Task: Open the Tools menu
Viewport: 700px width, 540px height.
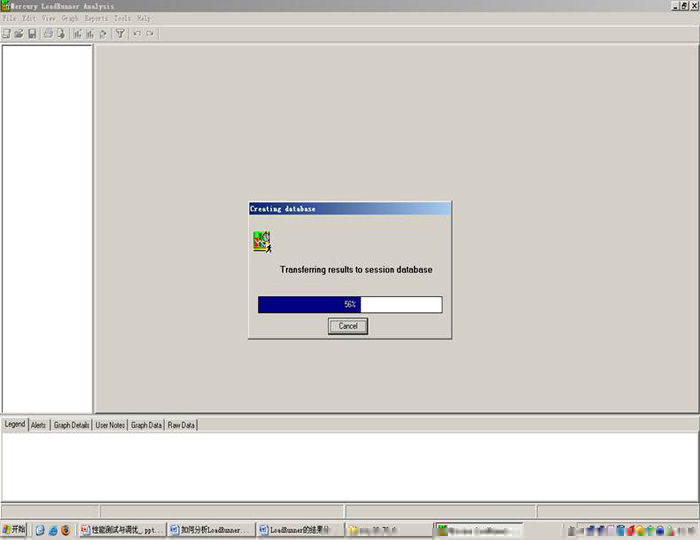Action: [122, 18]
